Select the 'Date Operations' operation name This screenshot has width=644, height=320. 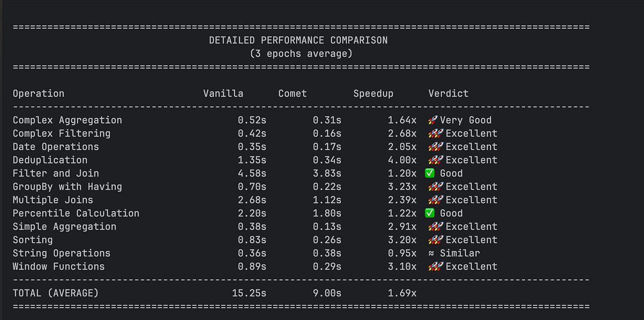56,147
